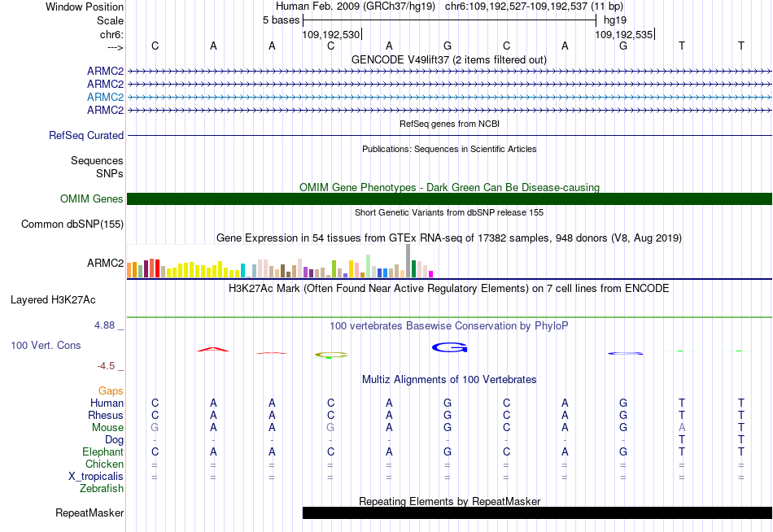Click the Scale track label
This screenshot has height=532, width=773.
(x=110, y=20)
